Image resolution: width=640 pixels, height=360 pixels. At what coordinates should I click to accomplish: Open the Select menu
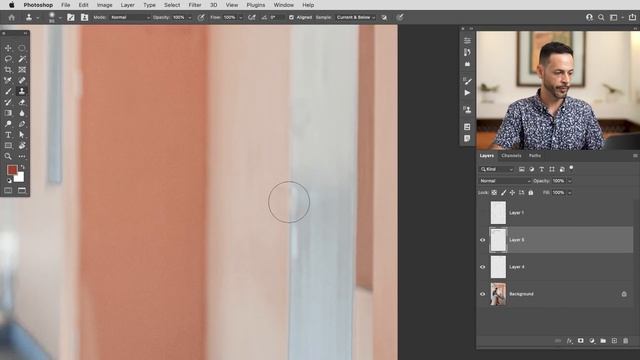click(x=172, y=5)
